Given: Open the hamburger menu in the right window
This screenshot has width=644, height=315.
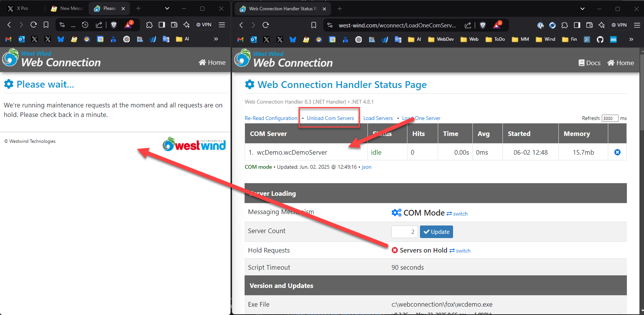Looking at the screenshot, I should (637, 25).
